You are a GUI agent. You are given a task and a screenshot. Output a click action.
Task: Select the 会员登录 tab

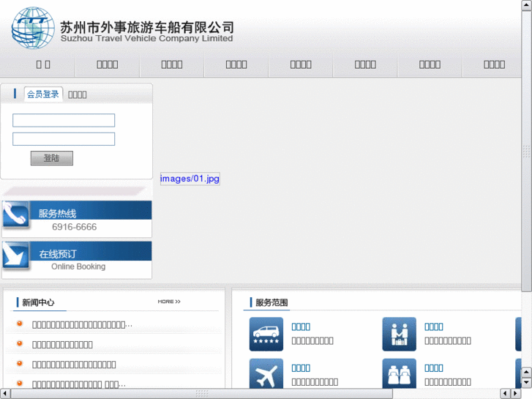43,94
